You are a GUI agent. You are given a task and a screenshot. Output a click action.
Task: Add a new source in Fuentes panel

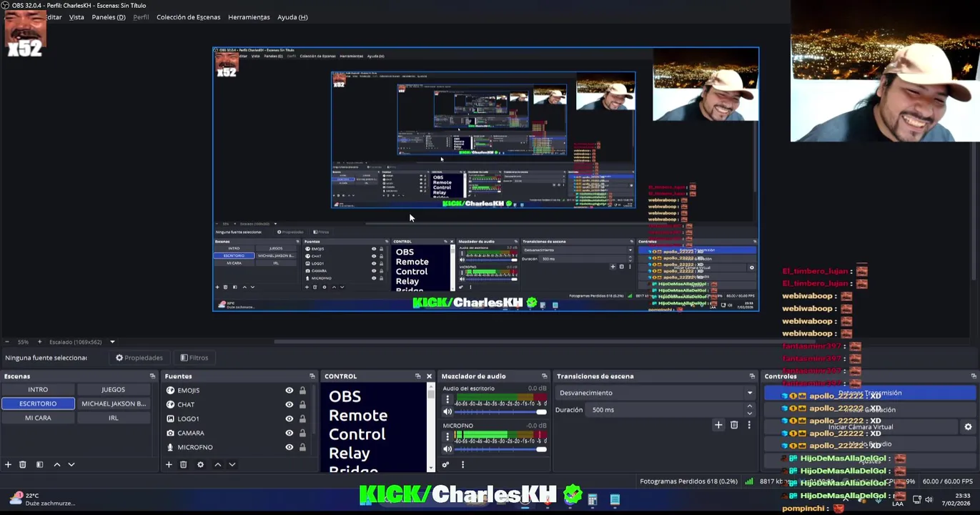tap(169, 465)
